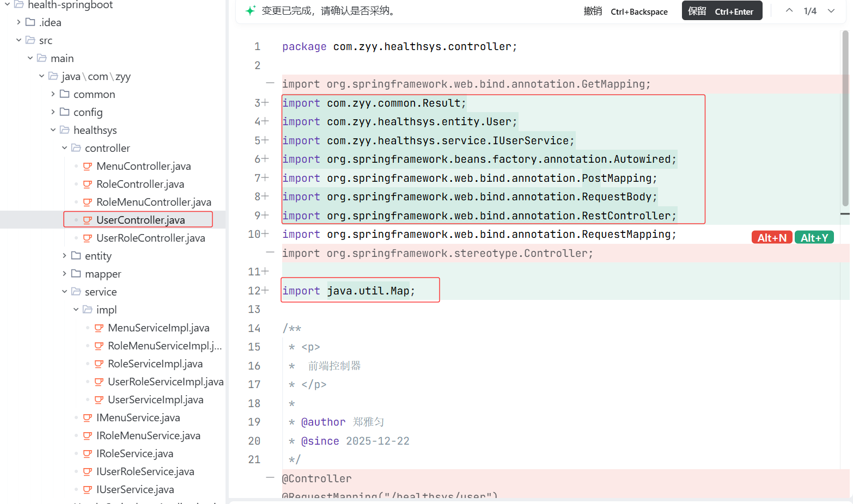Click the Java file icon of RoleMenuController.java
The width and height of the screenshot is (853, 504).
coord(87,202)
